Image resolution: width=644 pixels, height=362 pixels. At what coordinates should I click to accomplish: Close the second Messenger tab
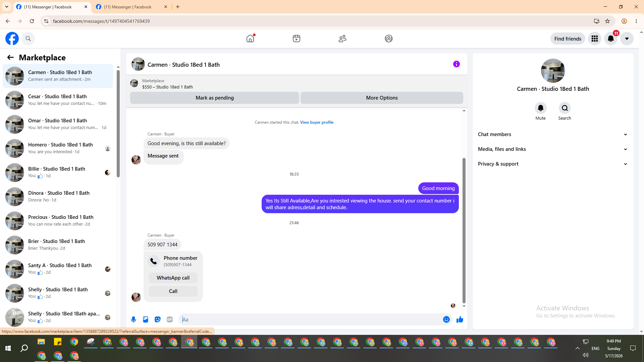point(165,7)
